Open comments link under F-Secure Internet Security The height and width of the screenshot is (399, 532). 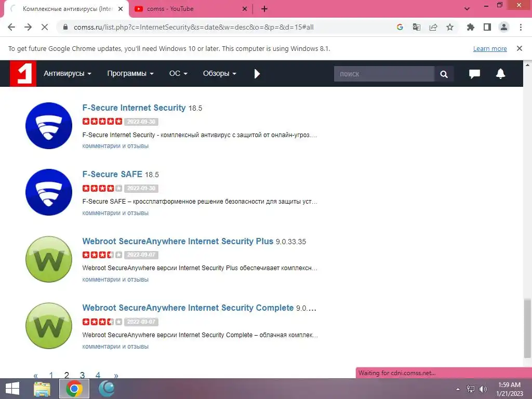point(115,146)
